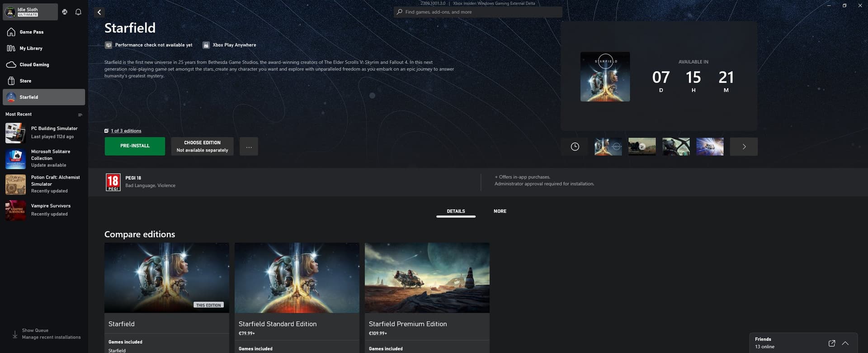The image size is (868, 353).
Task: Go to Cloud Gaming section
Action: 34,65
